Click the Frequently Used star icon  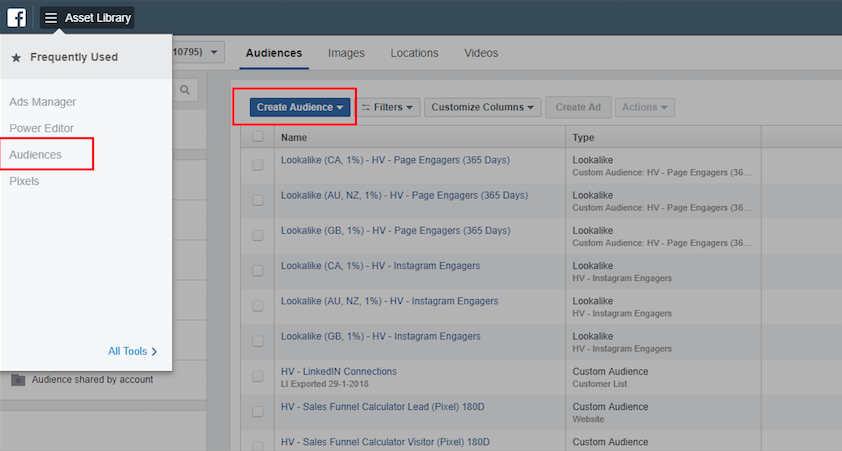[16, 58]
